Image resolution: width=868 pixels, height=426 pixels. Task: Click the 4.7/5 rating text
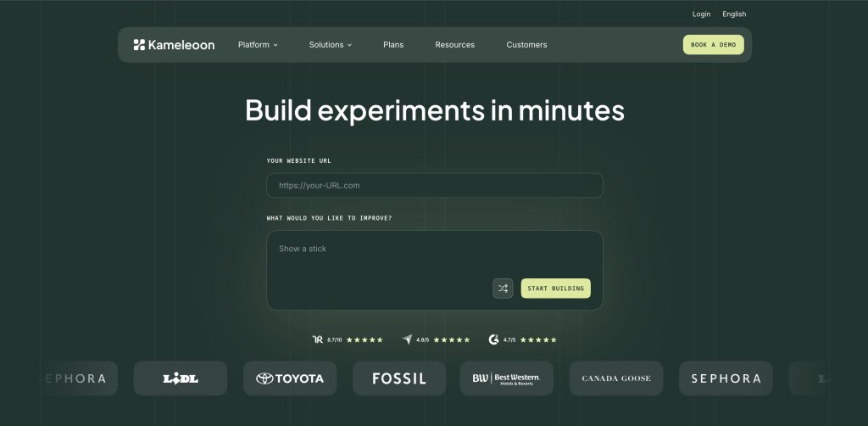[x=509, y=340]
